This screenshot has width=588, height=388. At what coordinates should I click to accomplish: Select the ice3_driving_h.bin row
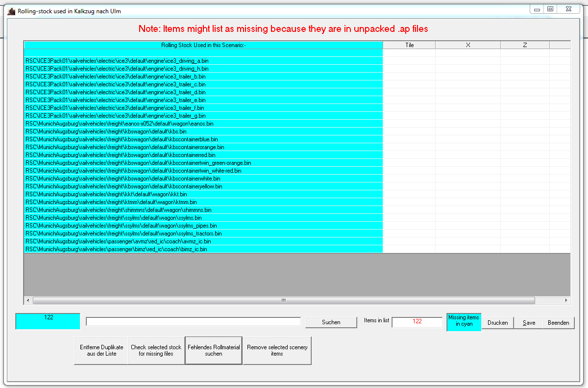[x=203, y=69]
